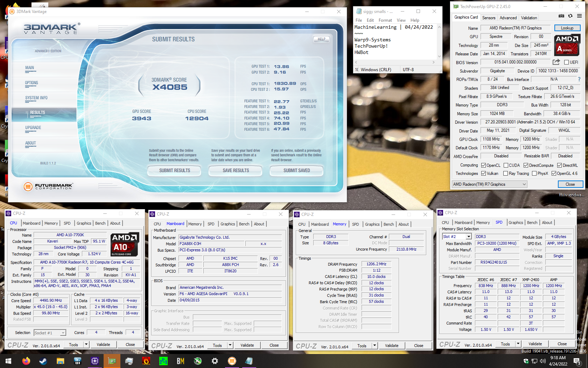Click the AMD A Series logo in GPU-Z

pos(567,45)
